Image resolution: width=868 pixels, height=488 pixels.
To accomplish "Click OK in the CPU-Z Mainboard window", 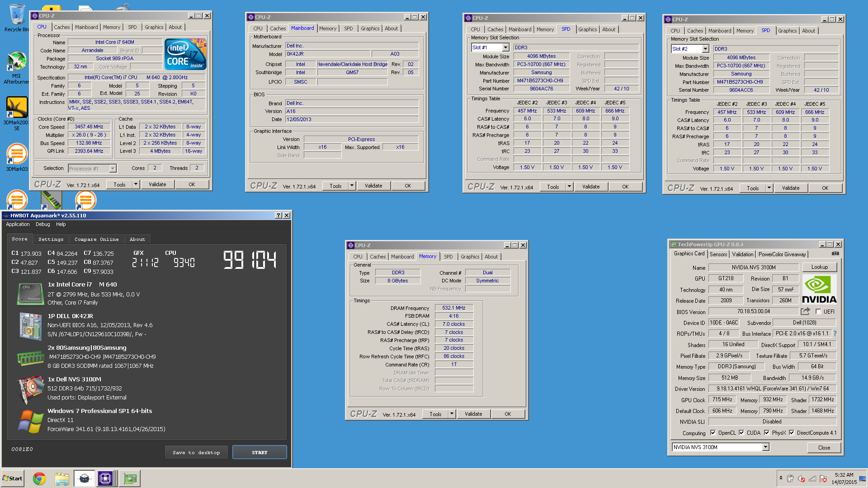I will pos(408,186).
